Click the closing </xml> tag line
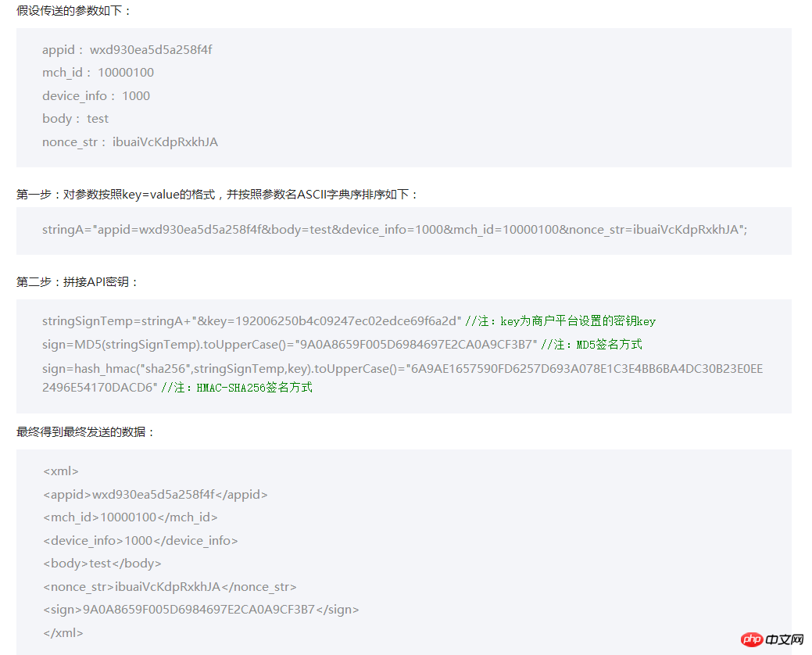 coord(63,633)
